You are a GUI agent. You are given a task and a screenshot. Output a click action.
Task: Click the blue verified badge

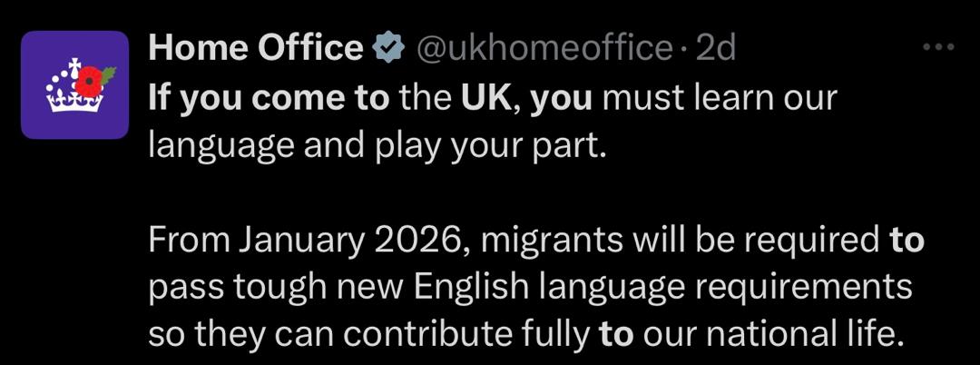pyautogui.click(x=389, y=48)
